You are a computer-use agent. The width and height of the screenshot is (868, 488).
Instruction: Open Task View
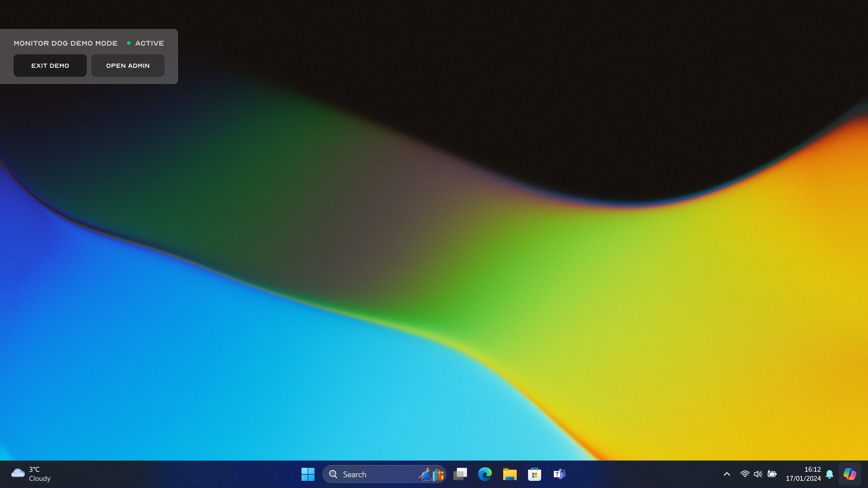(461, 474)
